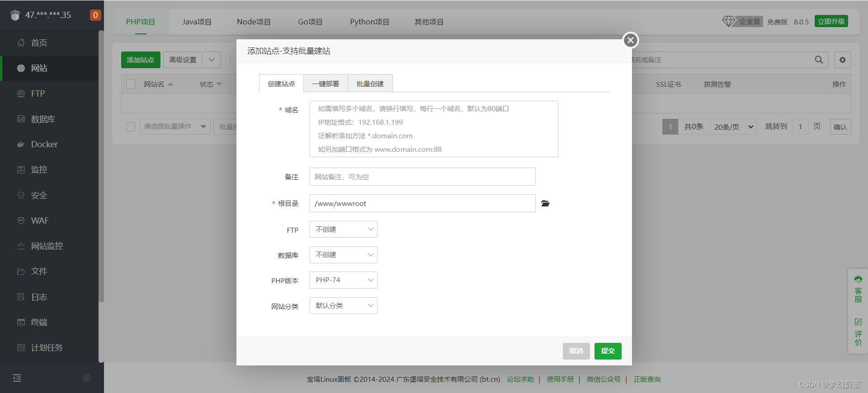Collapse the sidebar menu icon

point(17,378)
